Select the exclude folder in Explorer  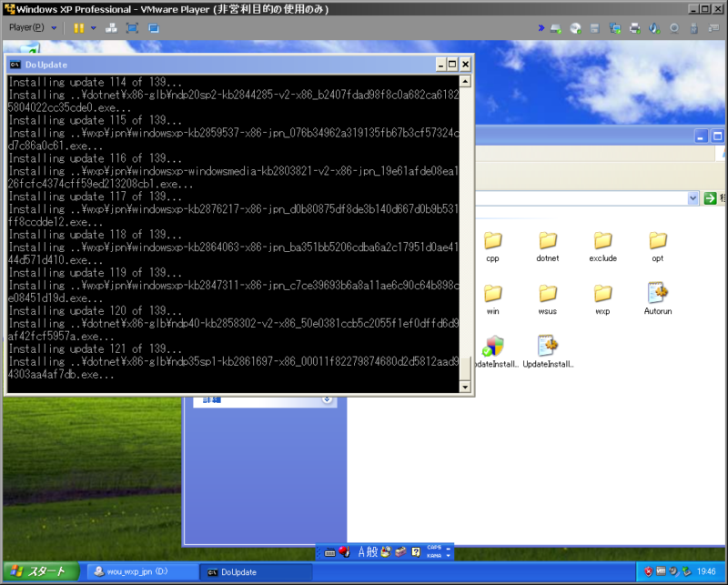[x=602, y=247]
